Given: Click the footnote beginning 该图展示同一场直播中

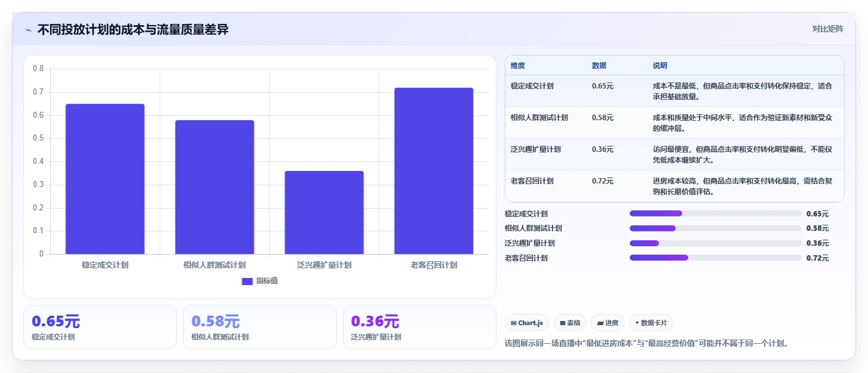Looking at the screenshot, I should point(646,344).
